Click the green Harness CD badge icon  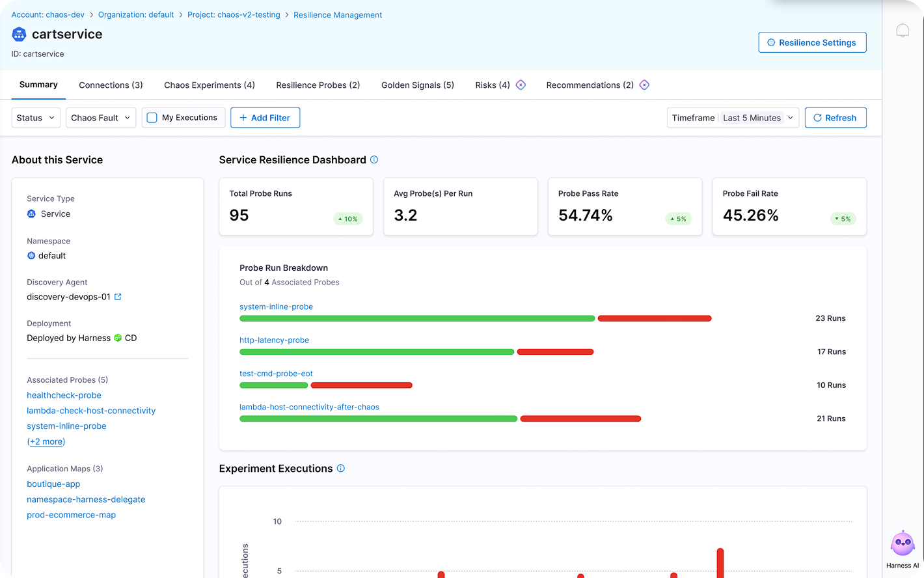[118, 338]
